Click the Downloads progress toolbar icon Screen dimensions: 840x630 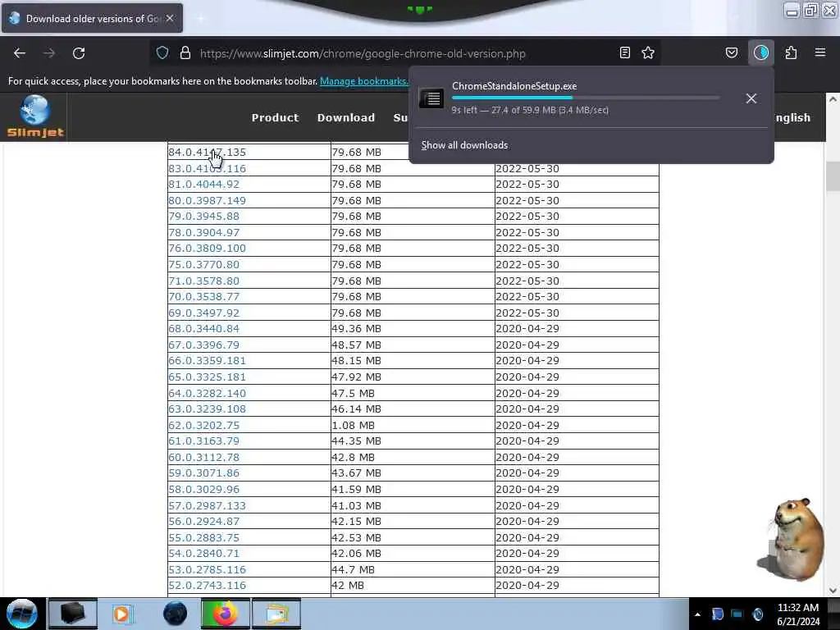coord(761,52)
